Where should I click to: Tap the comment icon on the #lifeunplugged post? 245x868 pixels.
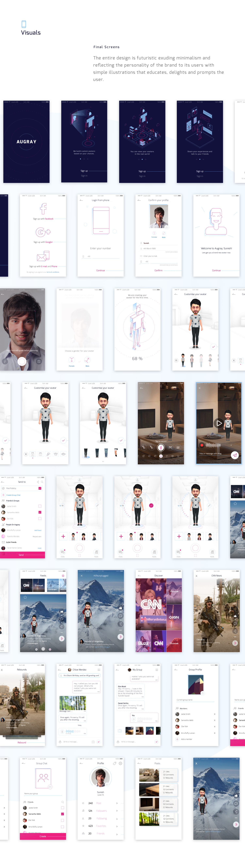click(x=120, y=616)
